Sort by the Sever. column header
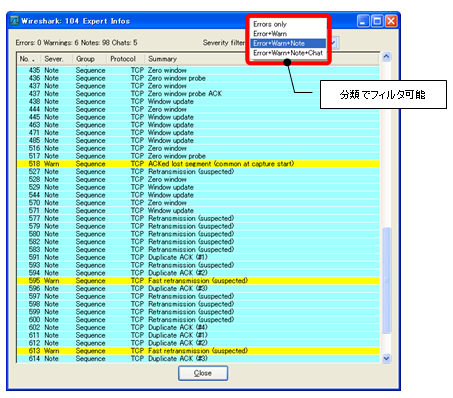Image resolution: width=453 pixels, height=398 pixels. click(x=57, y=59)
